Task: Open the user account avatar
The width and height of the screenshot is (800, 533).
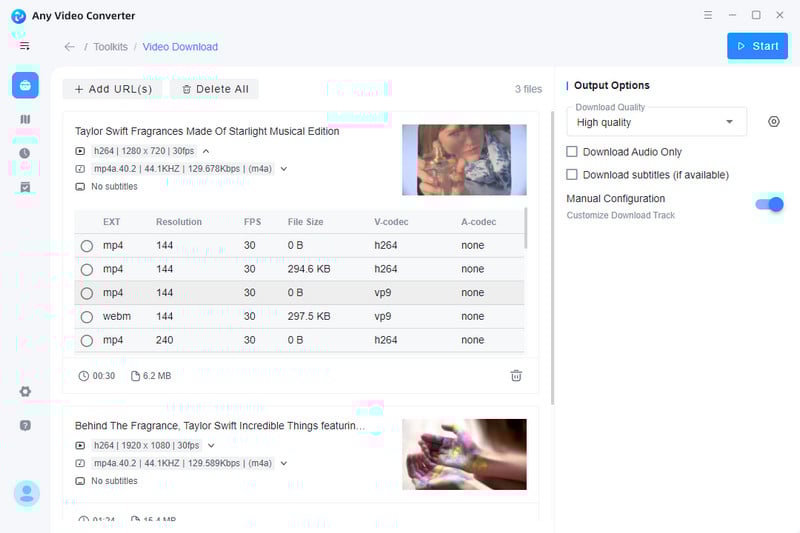Action: tap(27, 493)
